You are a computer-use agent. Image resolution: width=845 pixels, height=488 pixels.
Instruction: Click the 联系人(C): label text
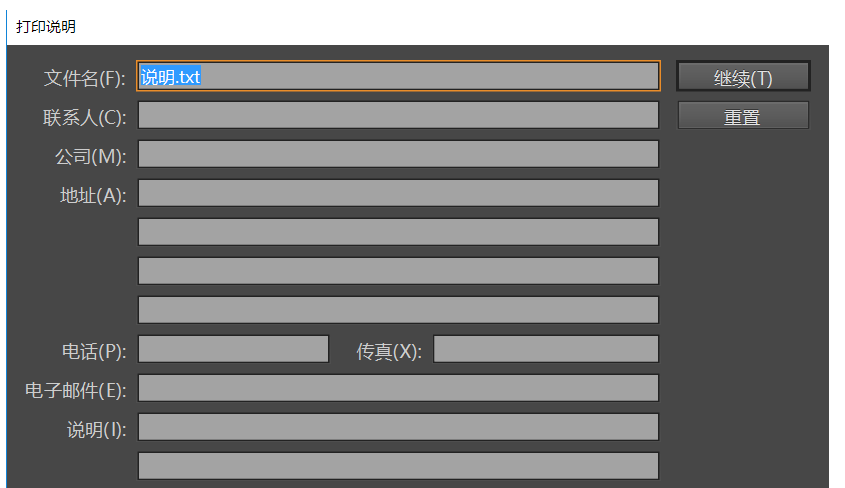pyautogui.click(x=85, y=118)
